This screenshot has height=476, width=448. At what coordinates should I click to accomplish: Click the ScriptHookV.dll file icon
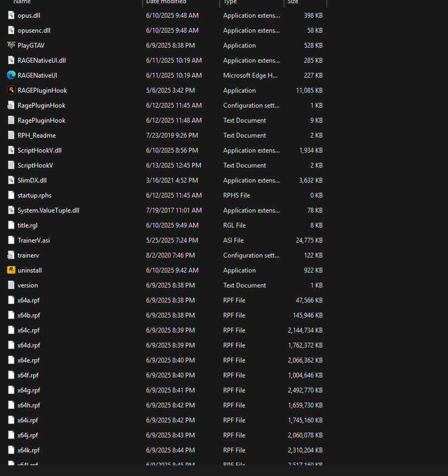[x=11, y=150]
